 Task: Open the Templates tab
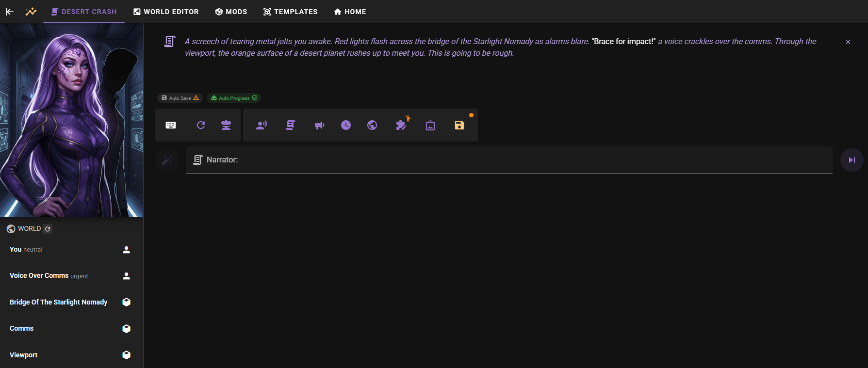(290, 12)
